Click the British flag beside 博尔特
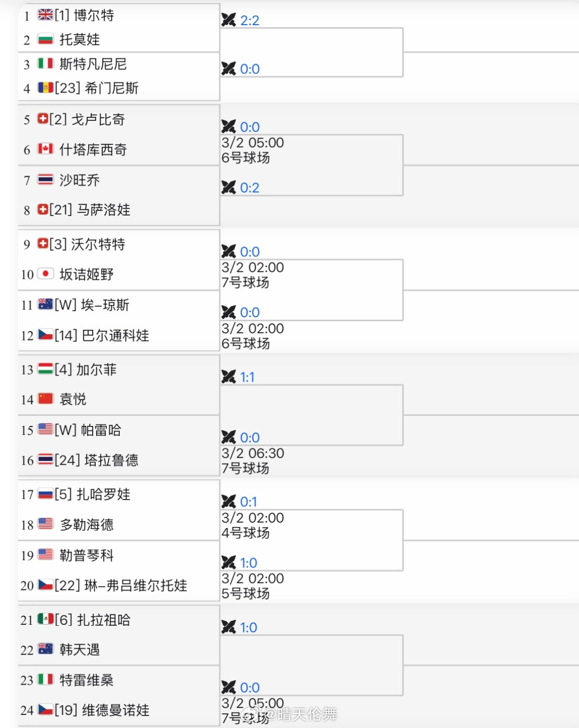Viewport: 579px width, 728px height. click(x=45, y=16)
